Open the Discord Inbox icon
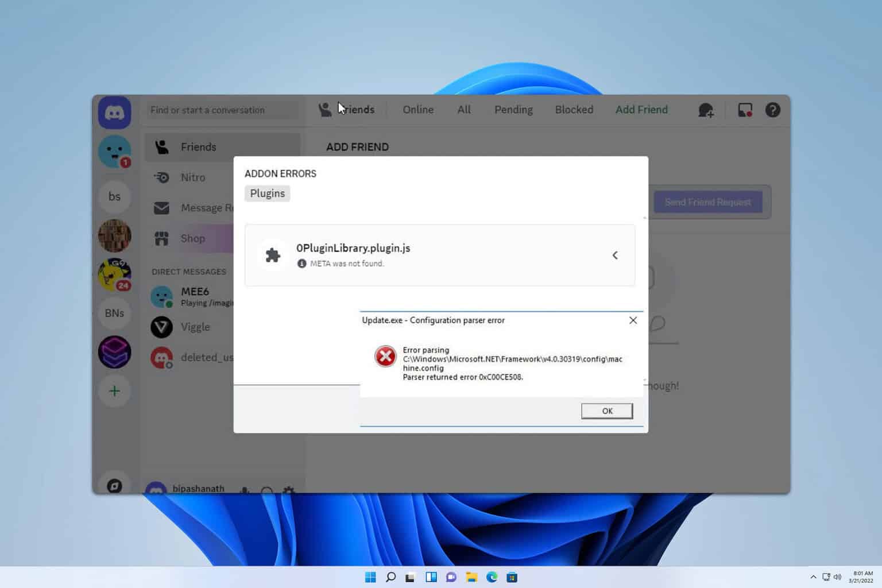The width and height of the screenshot is (882, 588). point(745,110)
